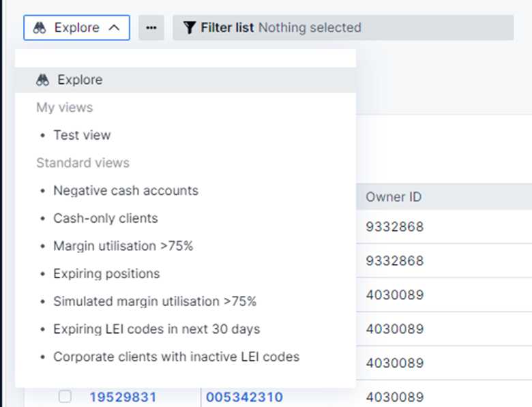Screen dimensions: 532x407
Task: Select Simulated margin utilisation >75% view
Action: pos(155,301)
